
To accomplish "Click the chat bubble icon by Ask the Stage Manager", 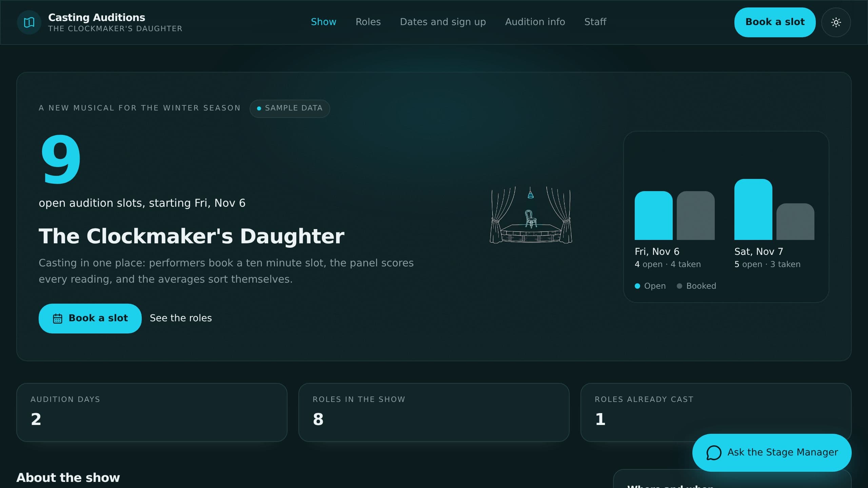I will click(x=714, y=453).
